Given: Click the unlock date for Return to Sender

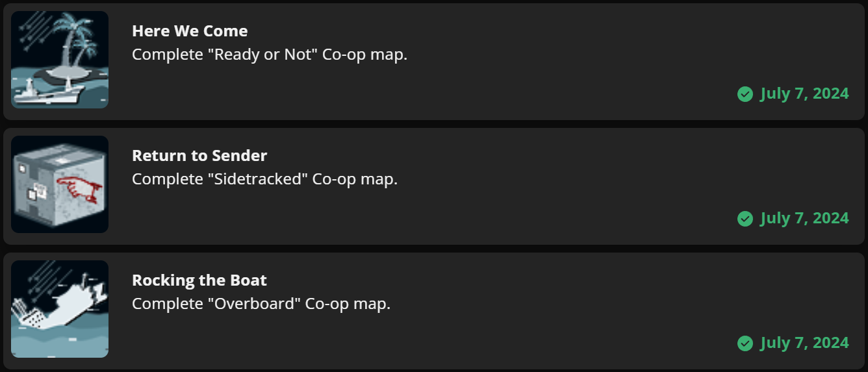Looking at the screenshot, I should pyautogui.click(x=804, y=218).
